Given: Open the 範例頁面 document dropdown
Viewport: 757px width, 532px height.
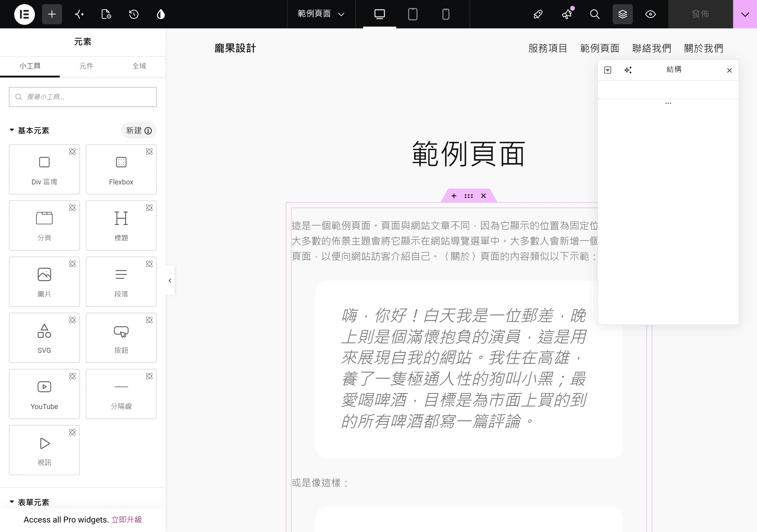Looking at the screenshot, I should pyautogui.click(x=321, y=14).
